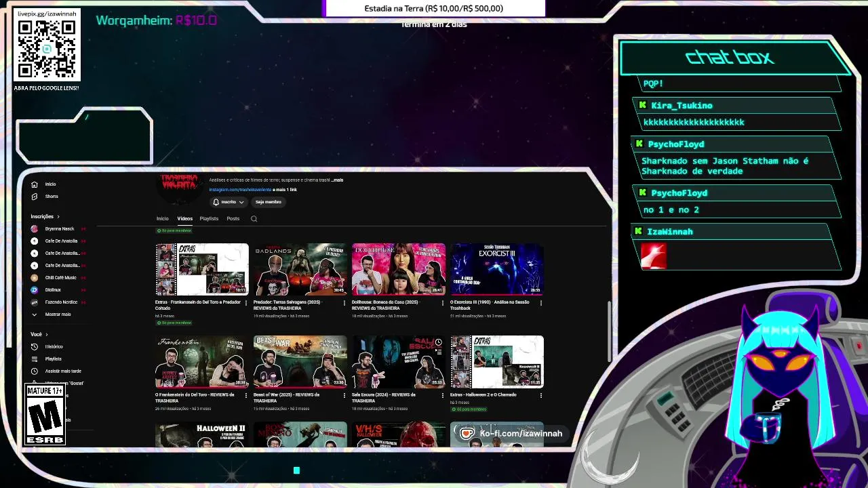The width and height of the screenshot is (868, 488).
Task: Click the Ko-fi.com/izawinnah overlay text
Action: coord(521,434)
